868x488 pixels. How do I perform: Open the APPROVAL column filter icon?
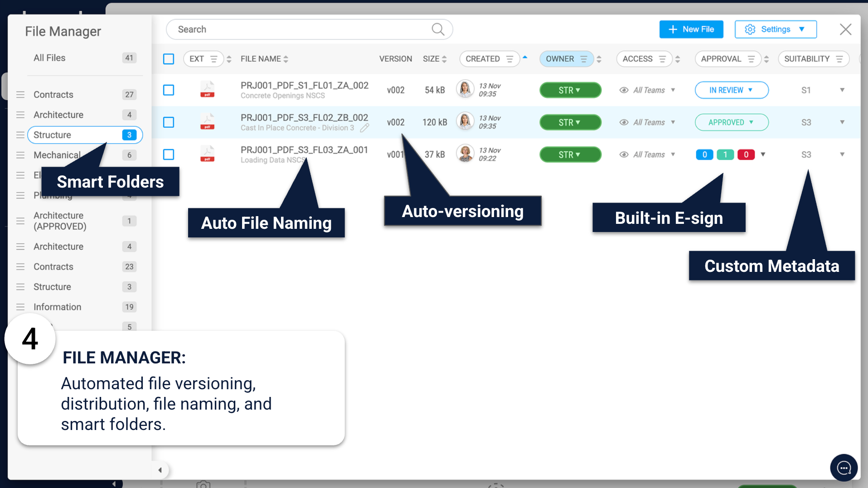click(x=751, y=59)
